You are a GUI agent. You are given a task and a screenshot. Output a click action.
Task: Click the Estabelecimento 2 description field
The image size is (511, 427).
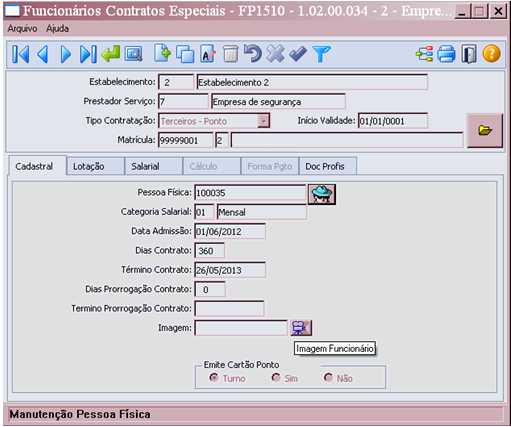(312, 82)
